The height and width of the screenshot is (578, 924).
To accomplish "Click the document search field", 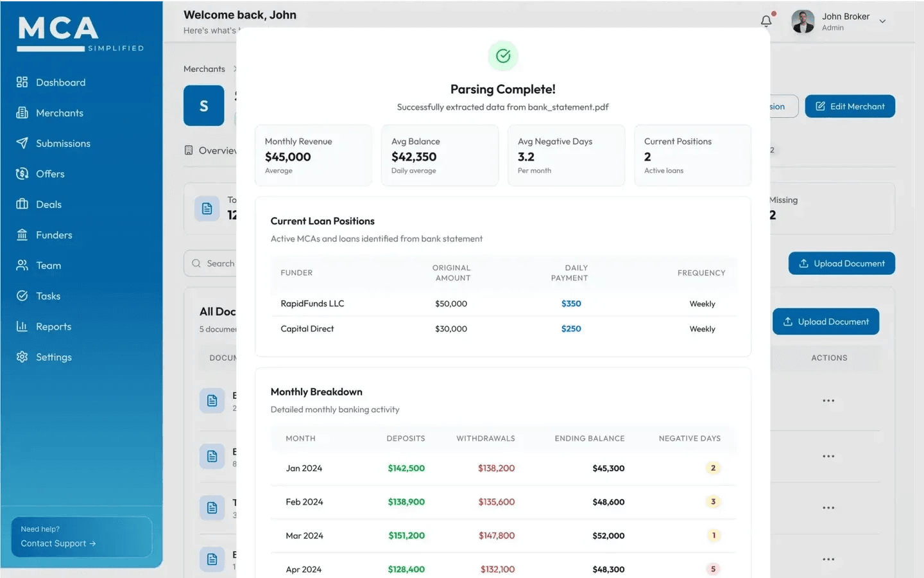I will [x=210, y=263].
